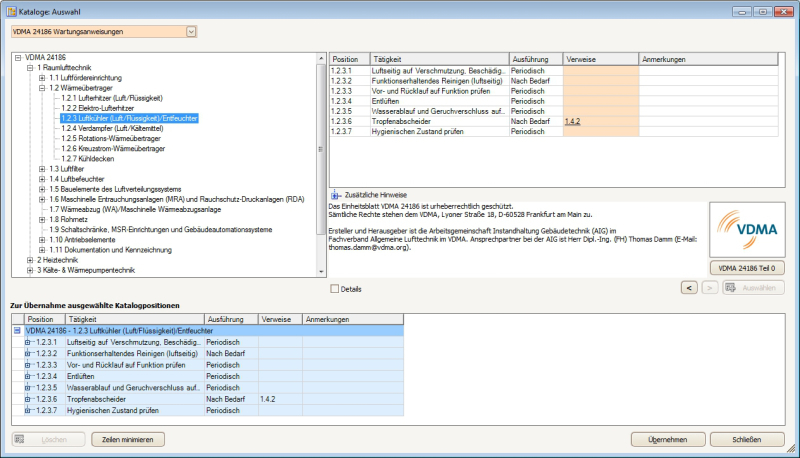800x458 pixels.
Task: Click the Anmerkungen header in upper table
Action: click(x=708, y=59)
